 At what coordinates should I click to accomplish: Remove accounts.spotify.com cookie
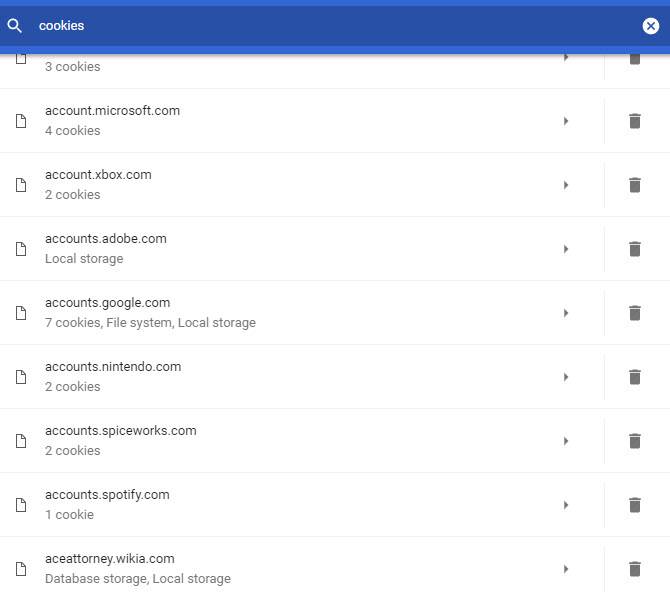(635, 505)
